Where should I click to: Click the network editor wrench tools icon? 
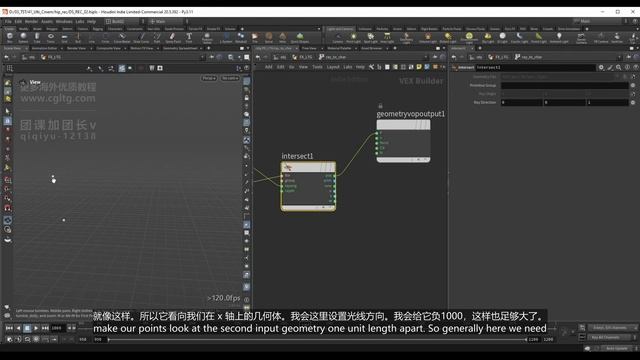[x=371, y=67]
